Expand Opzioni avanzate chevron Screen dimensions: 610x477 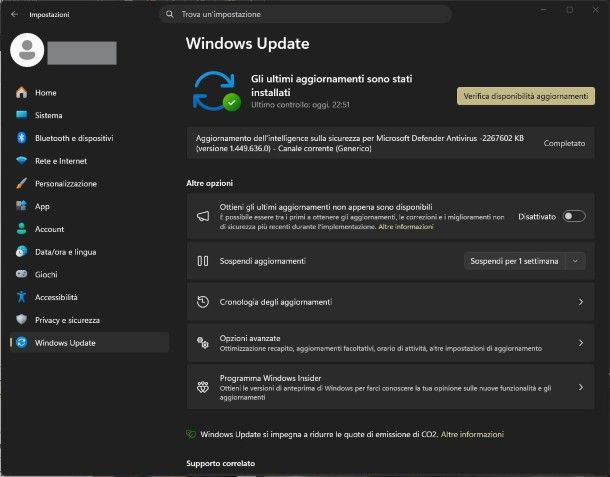580,343
